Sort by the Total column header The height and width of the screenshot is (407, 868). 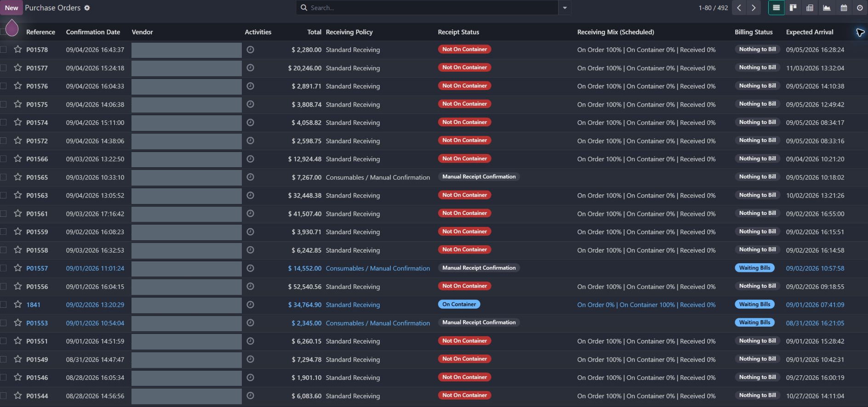point(314,32)
